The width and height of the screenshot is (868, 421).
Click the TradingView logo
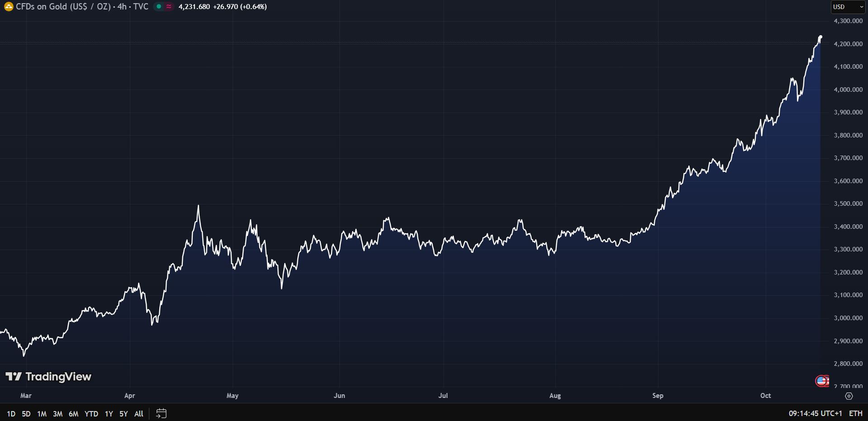pos(48,376)
